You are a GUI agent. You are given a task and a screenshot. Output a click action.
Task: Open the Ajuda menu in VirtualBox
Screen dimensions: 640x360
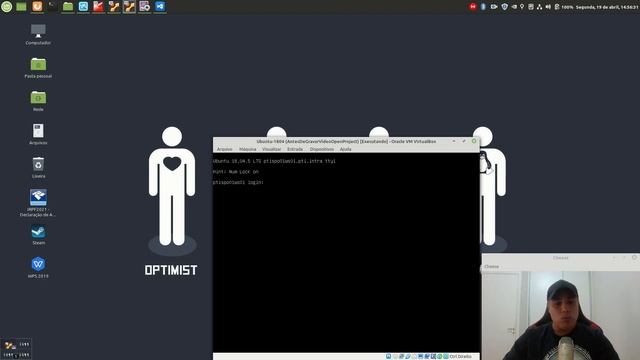click(345, 149)
